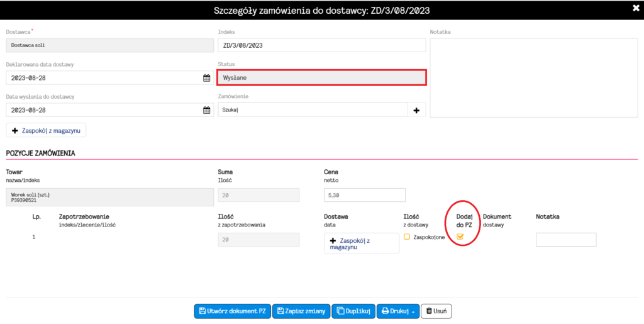Click Zaspokój z magazynu in Dostawa column
This screenshot has height=324, width=644.
(x=362, y=243)
